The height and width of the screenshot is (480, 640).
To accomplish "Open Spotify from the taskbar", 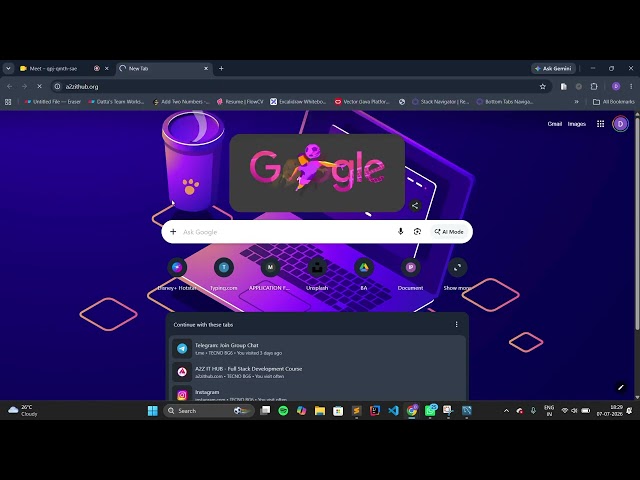I will [283, 411].
